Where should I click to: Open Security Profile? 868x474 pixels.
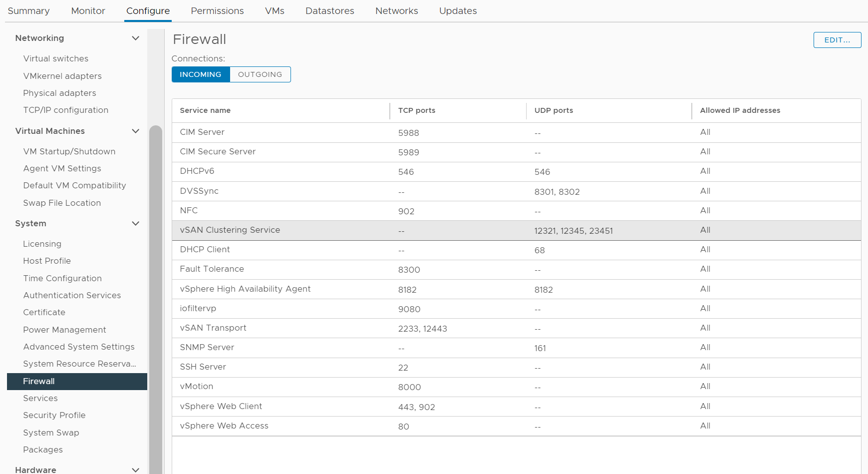[54, 415]
